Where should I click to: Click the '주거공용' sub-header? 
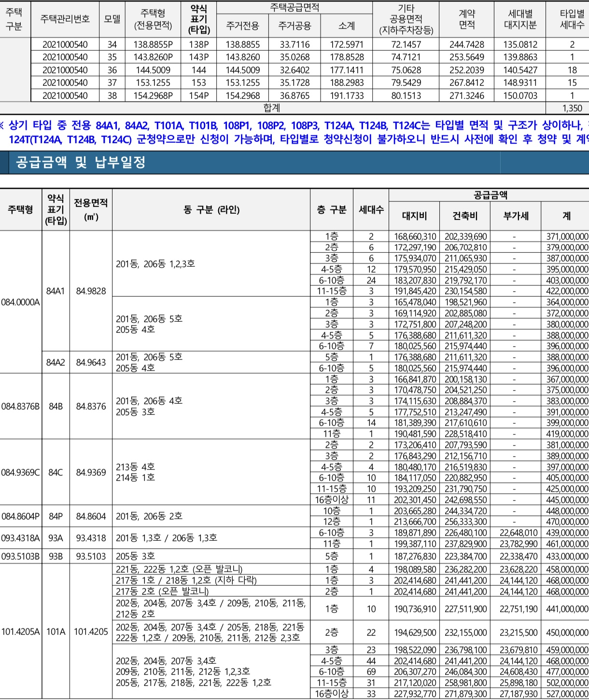(x=294, y=26)
